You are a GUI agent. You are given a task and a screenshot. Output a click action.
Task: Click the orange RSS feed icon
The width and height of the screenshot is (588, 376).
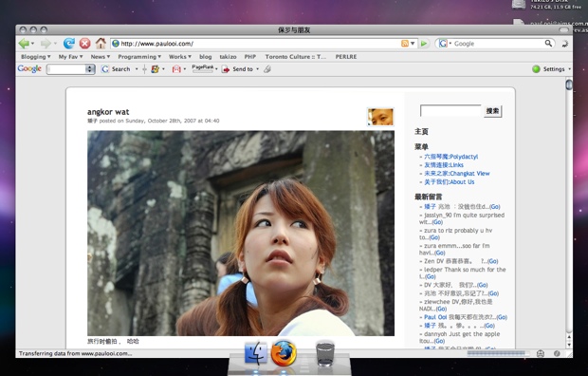405,44
